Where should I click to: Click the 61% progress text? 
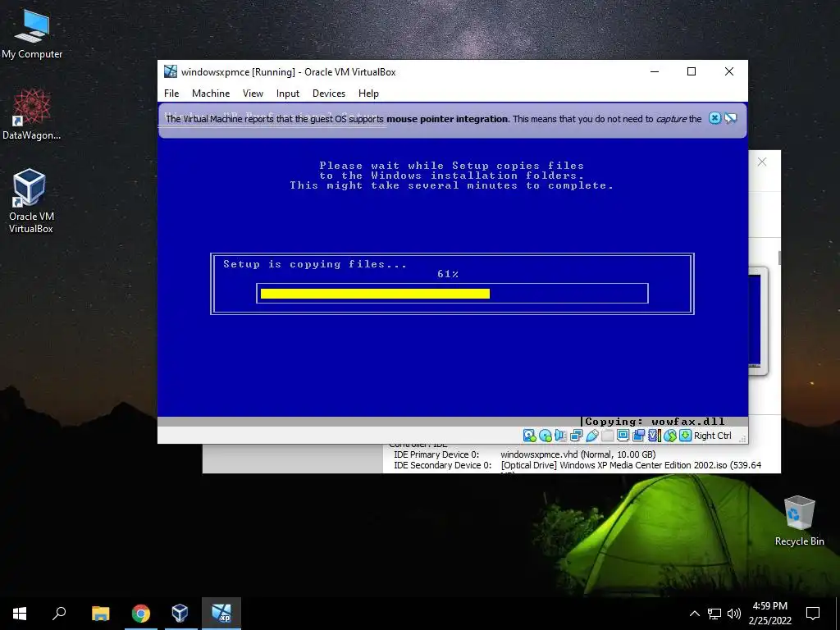coord(448,274)
